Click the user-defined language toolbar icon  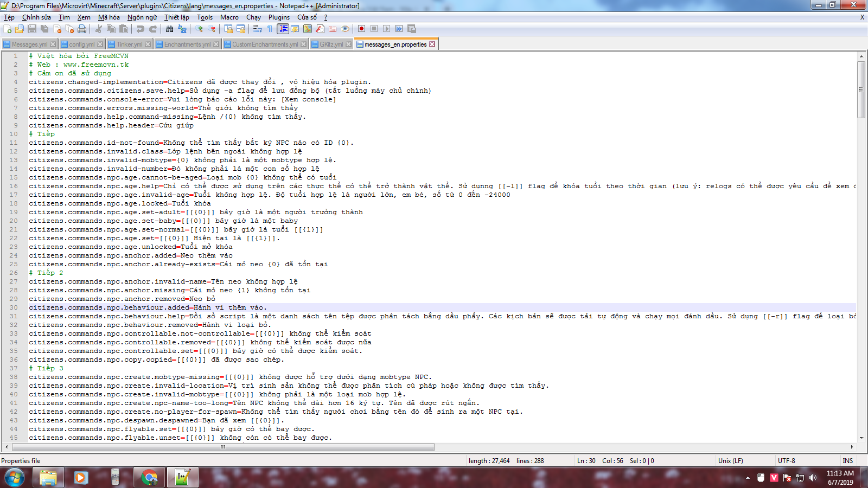pyautogui.click(x=295, y=29)
